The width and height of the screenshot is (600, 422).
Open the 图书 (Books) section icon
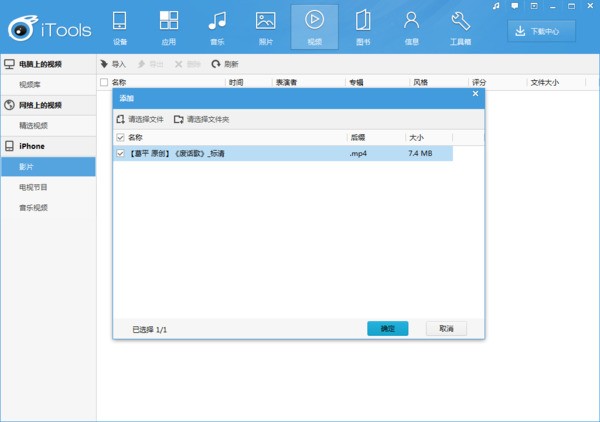coord(363,27)
